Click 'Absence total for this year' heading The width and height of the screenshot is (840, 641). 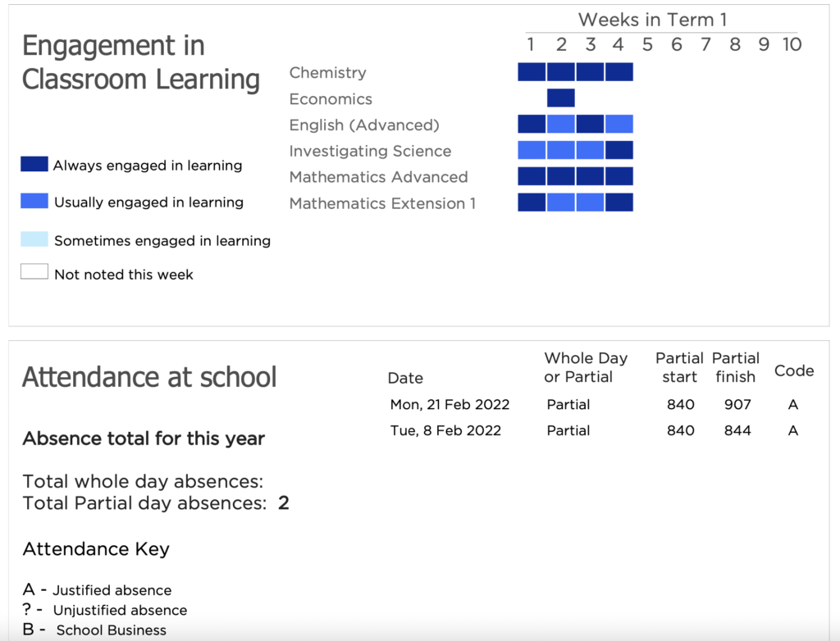click(x=144, y=439)
